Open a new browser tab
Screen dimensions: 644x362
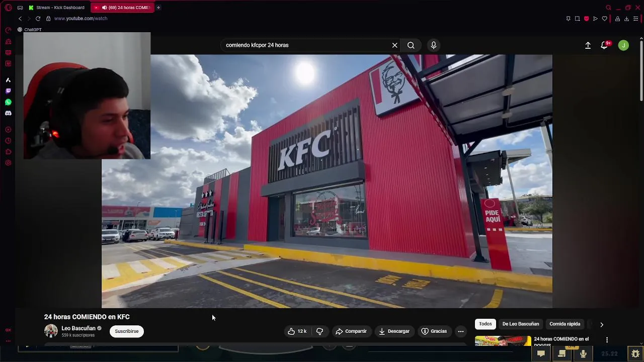coord(158,8)
